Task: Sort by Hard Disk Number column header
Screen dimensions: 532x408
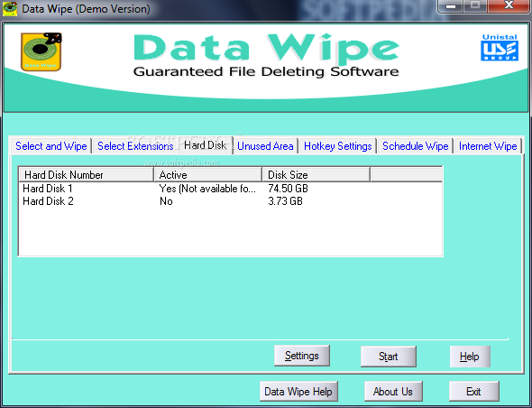Action: point(86,174)
